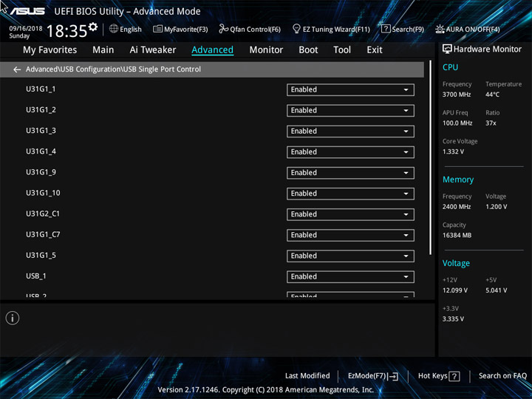
Task: Click the EzMode exit arrow icon
Action: [392, 376]
